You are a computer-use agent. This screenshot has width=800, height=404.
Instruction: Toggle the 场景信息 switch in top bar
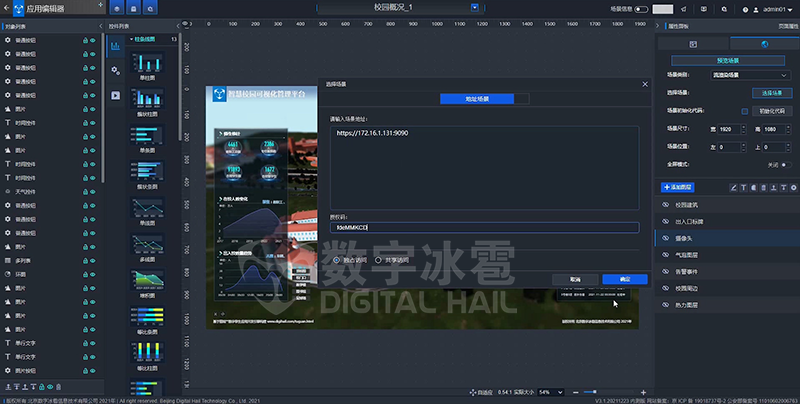click(x=641, y=9)
